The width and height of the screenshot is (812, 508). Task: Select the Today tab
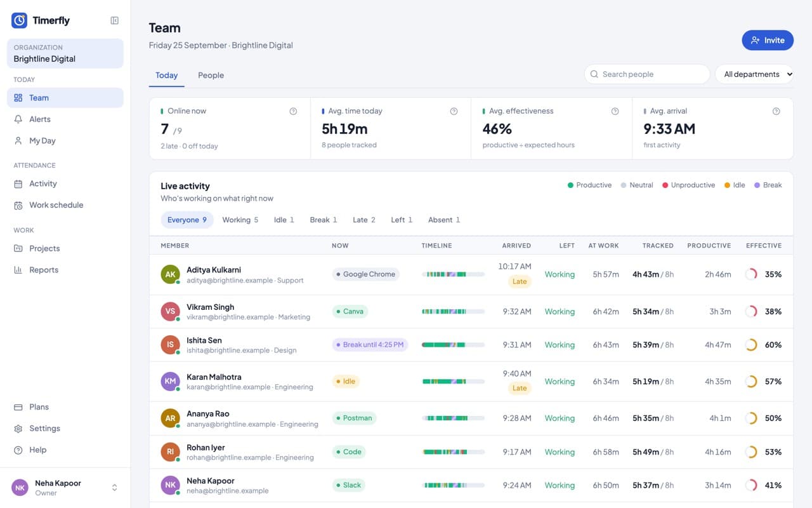coord(166,75)
